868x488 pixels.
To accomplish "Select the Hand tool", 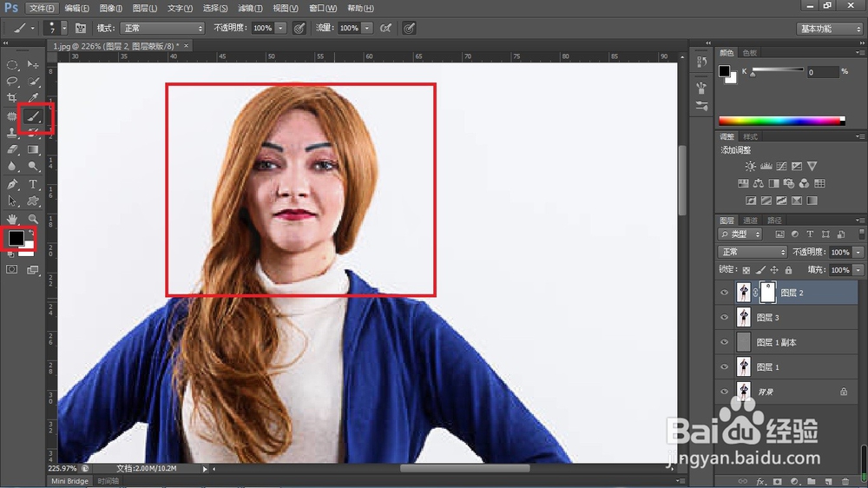I will point(12,219).
